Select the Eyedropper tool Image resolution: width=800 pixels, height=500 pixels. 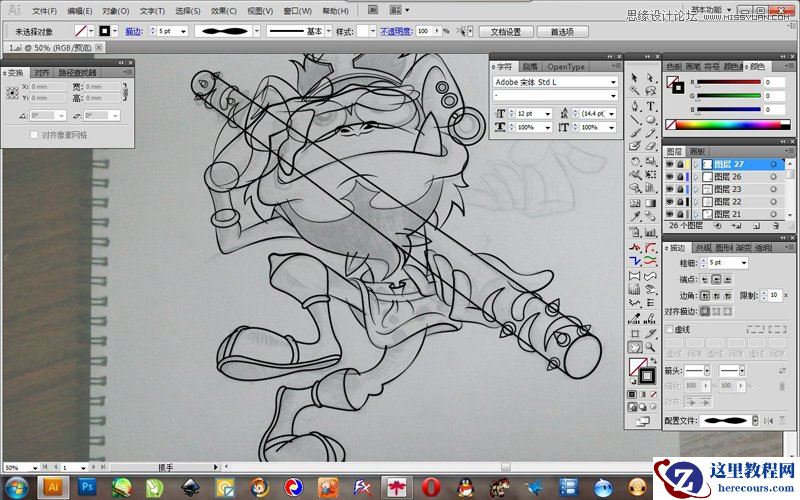coord(634,216)
